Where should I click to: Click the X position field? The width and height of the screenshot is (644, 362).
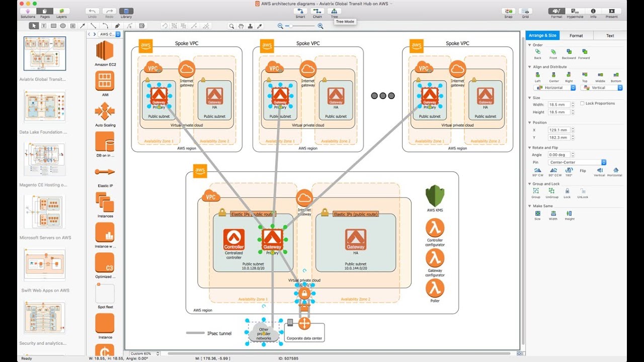point(558,130)
